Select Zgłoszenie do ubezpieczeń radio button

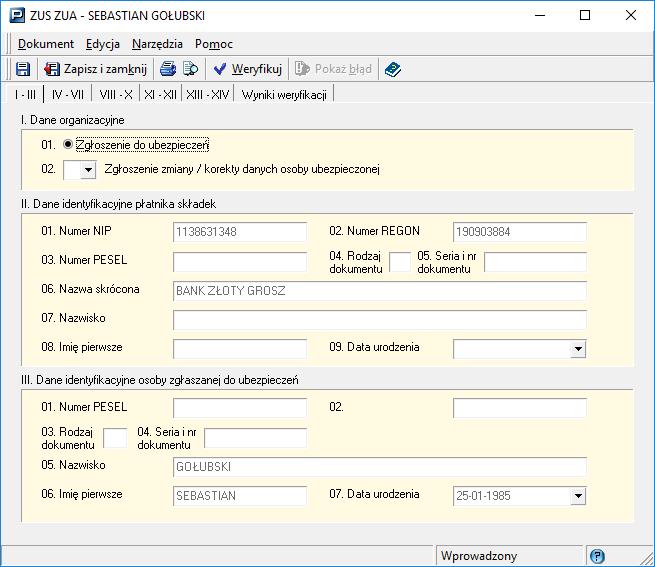(x=68, y=145)
